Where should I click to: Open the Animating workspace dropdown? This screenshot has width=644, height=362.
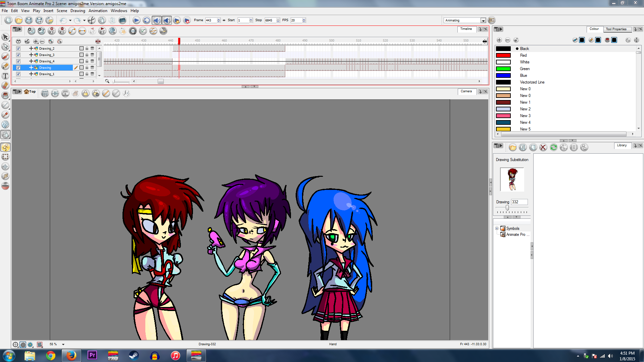pyautogui.click(x=483, y=20)
